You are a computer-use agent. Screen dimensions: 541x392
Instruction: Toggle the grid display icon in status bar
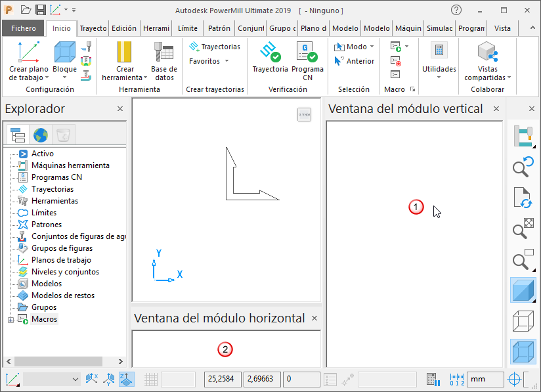[151, 380]
